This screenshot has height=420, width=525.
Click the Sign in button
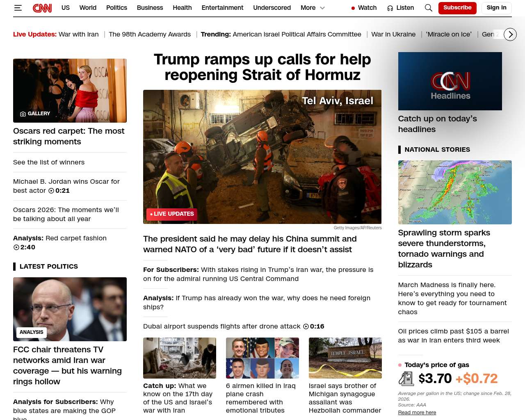click(x=496, y=8)
